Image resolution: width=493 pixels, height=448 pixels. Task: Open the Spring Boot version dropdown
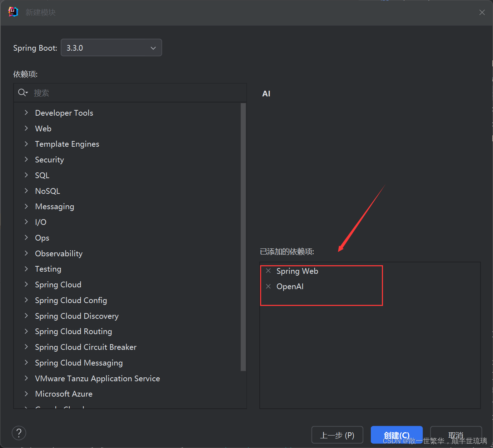coord(111,47)
